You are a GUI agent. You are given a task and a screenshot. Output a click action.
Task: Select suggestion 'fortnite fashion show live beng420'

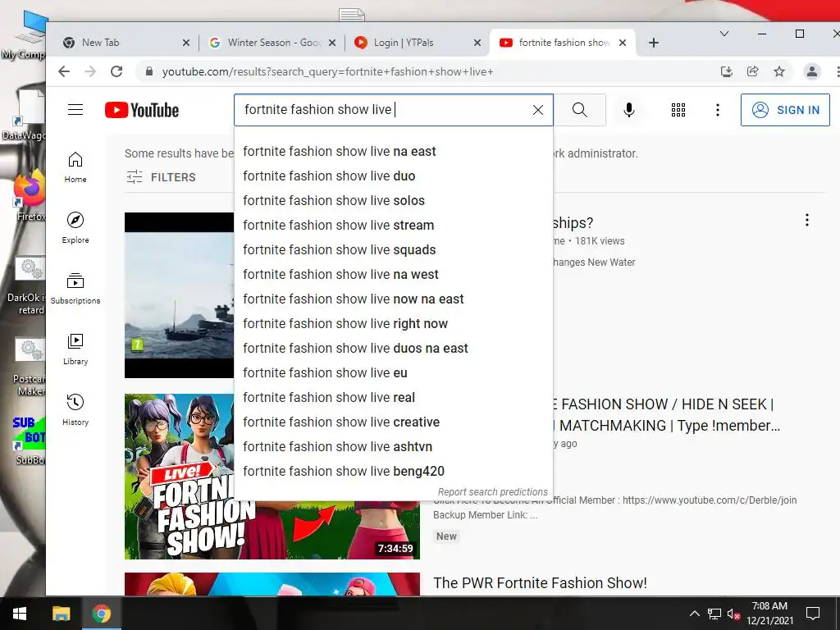click(x=394, y=472)
